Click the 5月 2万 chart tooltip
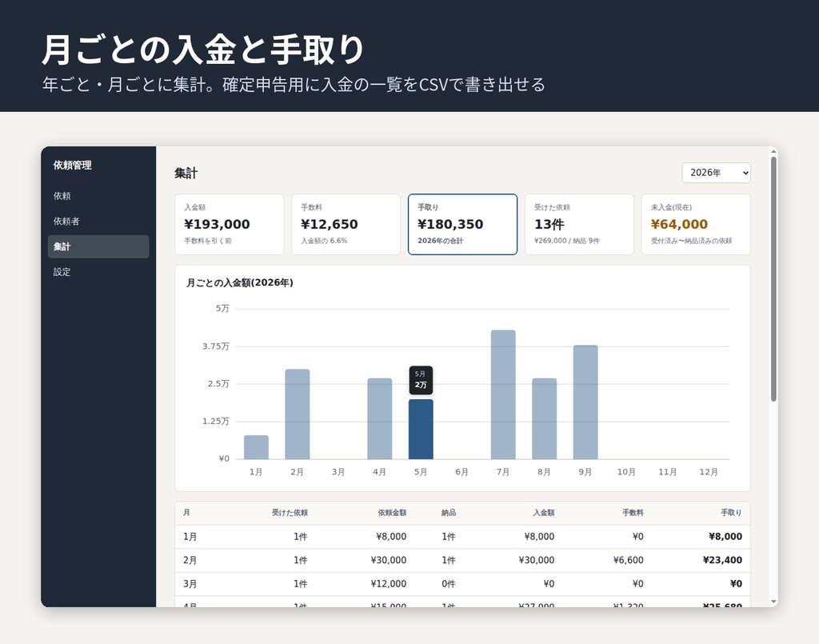This screenshot has width=819, height=644. (421, 380)
